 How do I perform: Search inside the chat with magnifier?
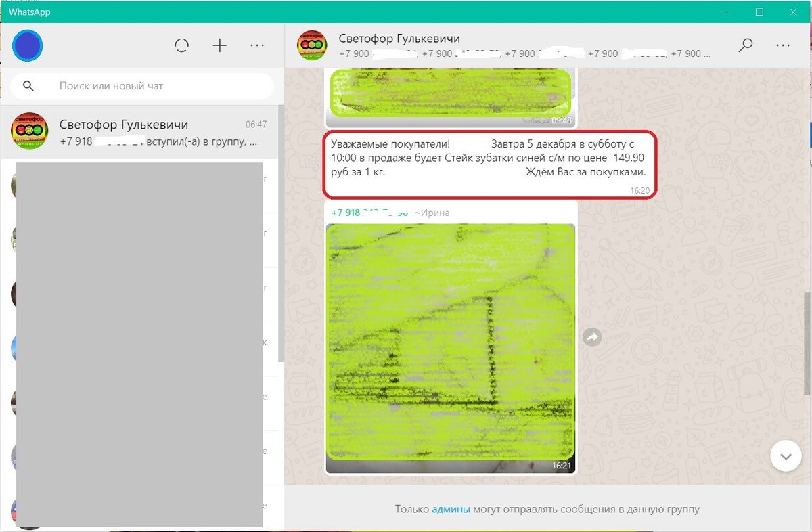click(745, 45)
